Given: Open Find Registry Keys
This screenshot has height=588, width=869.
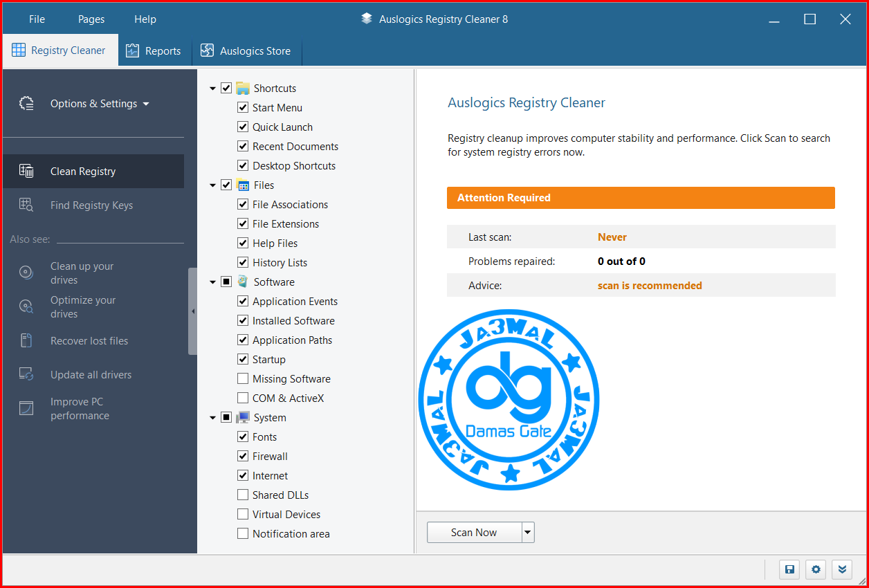Looking at the screenshot, I should click(93, 205).
